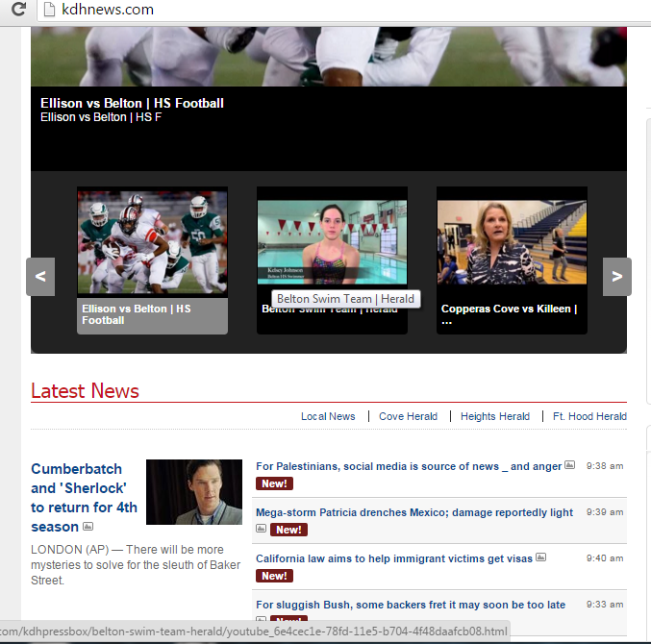Click the carousel previous arrow
The image size is (651, 644).
pyautogui.click(x=40, y=277)
